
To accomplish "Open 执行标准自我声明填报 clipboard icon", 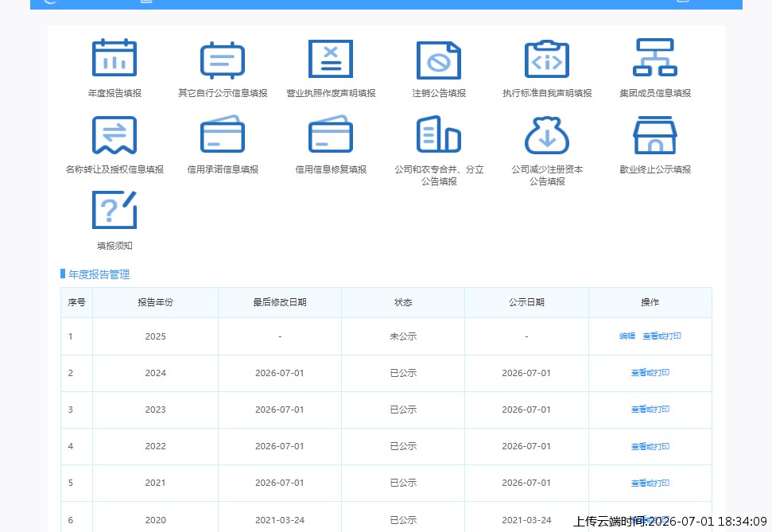I will click(x=547, y=59).
